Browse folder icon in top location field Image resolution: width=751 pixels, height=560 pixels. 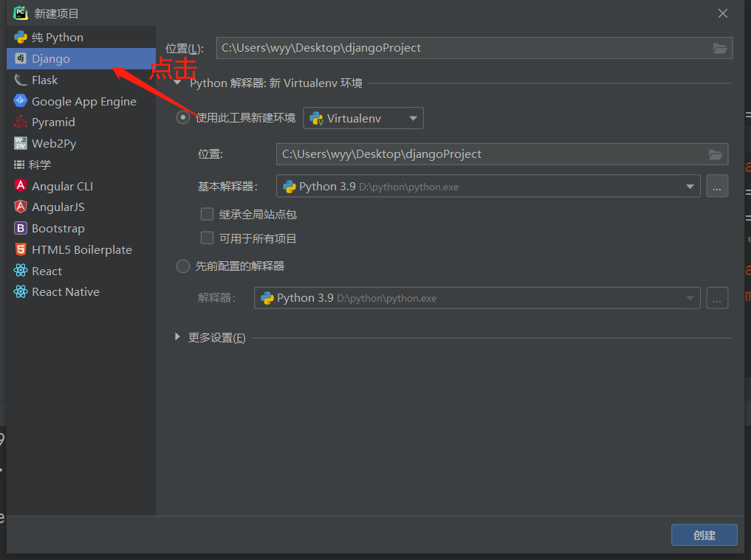tap(720, 49)
